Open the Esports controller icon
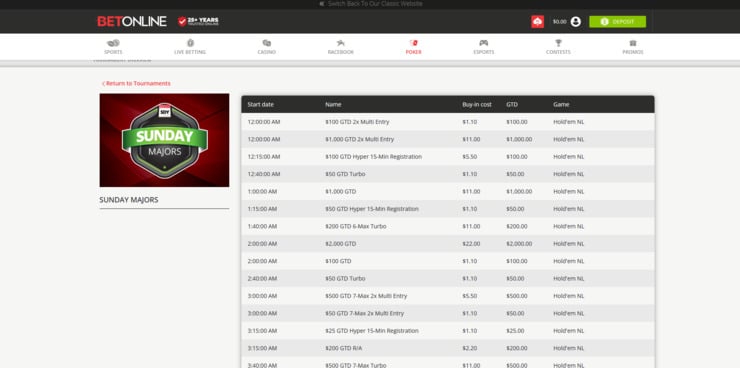This screenshot has width=740, height=368. pos(484,43)
